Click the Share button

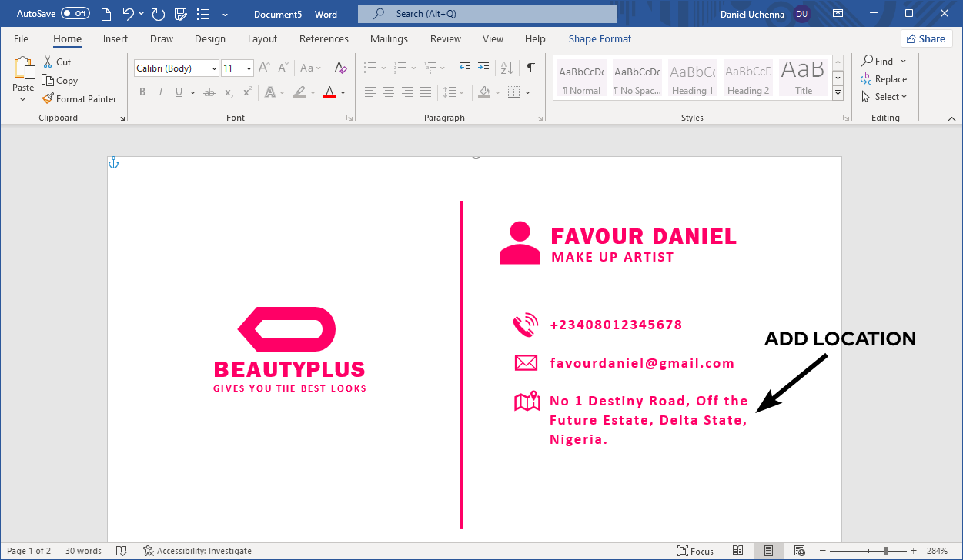[x=926, y=38]
